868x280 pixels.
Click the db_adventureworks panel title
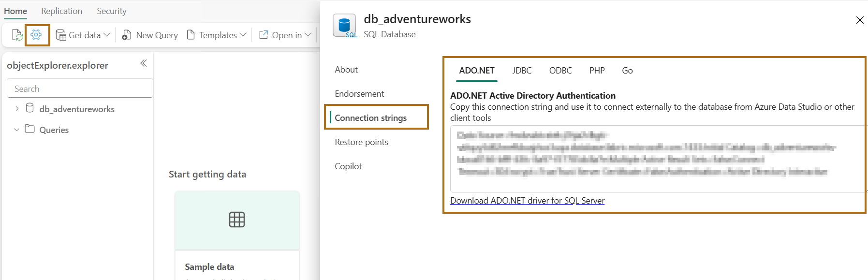pyautogui.click(x=417, y=19)
